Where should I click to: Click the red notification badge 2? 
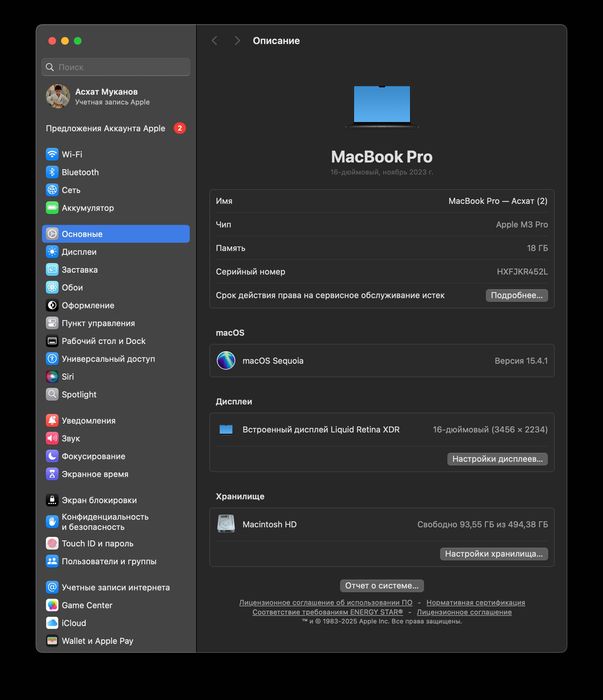point(179,128)
